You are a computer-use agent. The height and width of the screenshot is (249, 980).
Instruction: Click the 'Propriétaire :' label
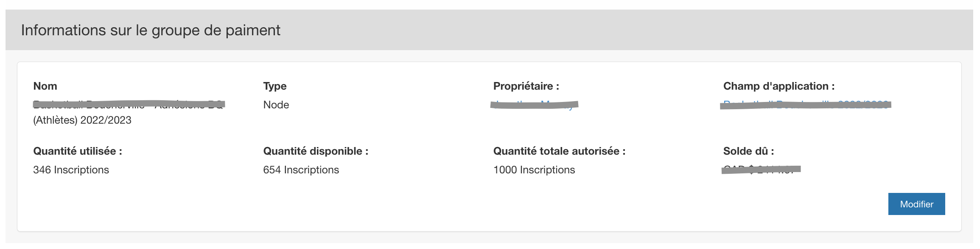[x=526, y=86]
